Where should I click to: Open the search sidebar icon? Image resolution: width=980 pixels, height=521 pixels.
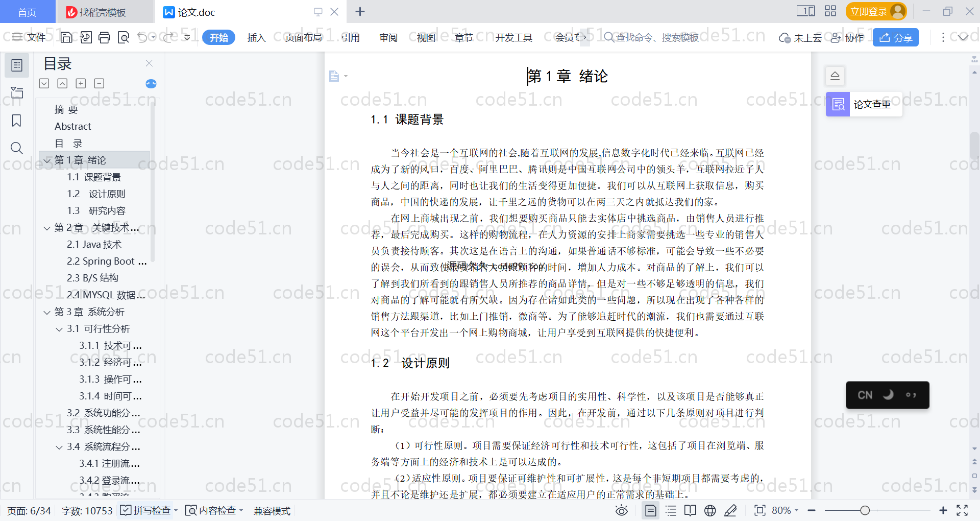click(x=17, y=148)
